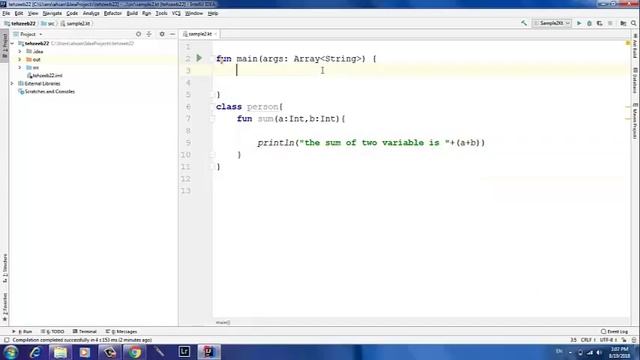640x360 pixels.
Task: Click the Search Everywhere magnifier icon
Action: point(633,23)
